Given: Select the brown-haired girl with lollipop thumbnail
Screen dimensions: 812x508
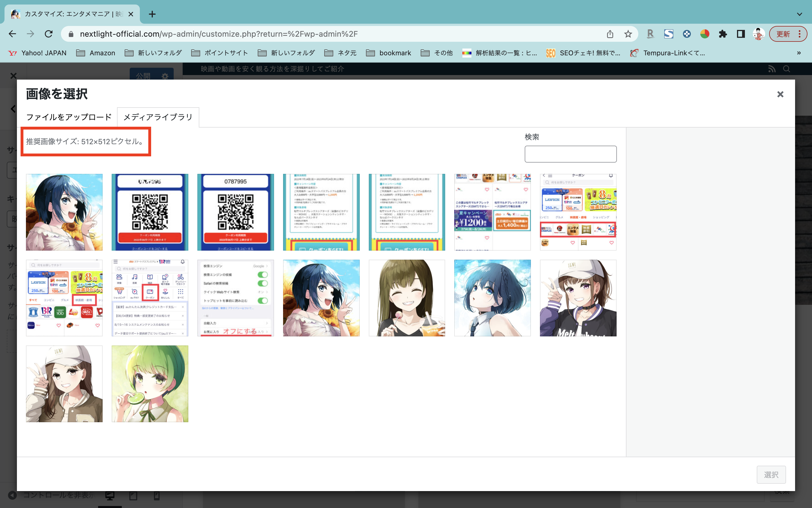Looking at the screenshot, I should pos(407,298).
